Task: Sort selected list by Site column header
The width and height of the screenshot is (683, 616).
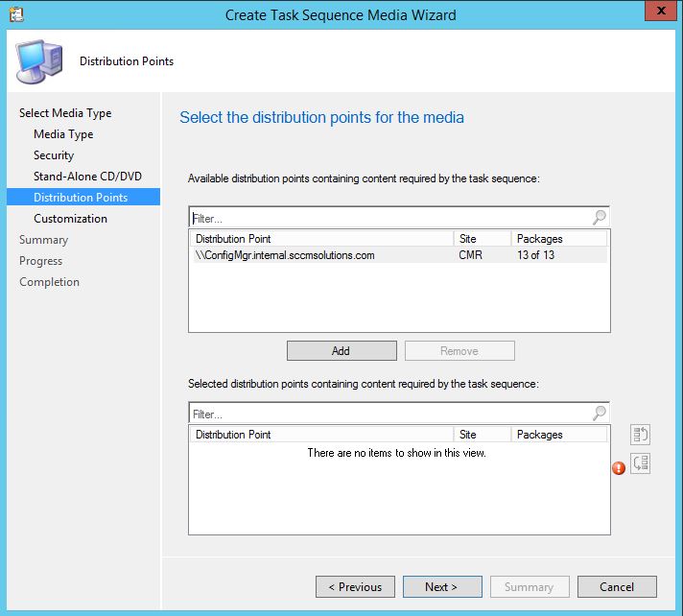Action: (x=482, y=435)
